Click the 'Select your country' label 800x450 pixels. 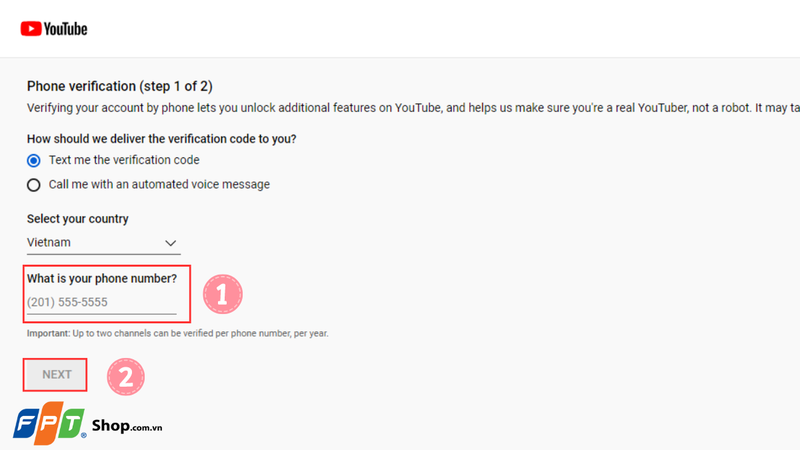[77, 219]
